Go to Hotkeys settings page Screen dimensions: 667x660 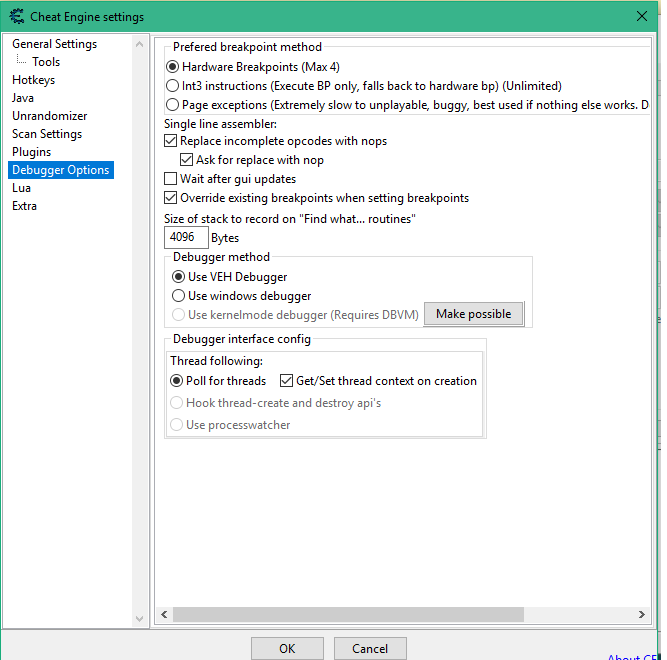coord(33,80)
